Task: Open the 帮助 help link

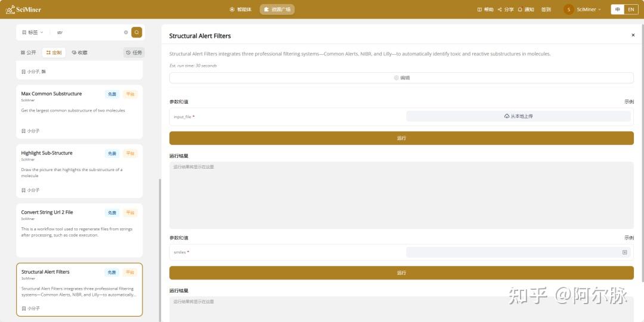Action: click(x=485, y=10)
